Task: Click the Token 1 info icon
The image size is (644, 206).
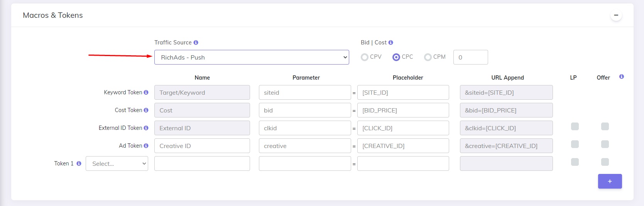Action: (79, 163)
